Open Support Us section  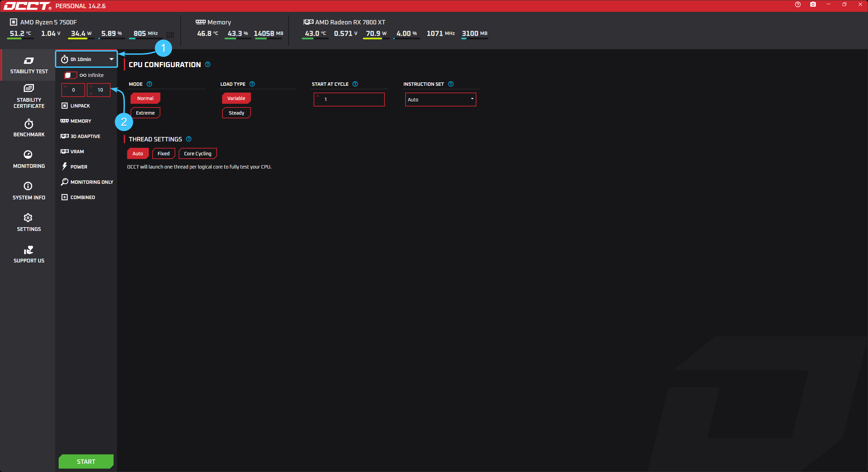[28, 254]
